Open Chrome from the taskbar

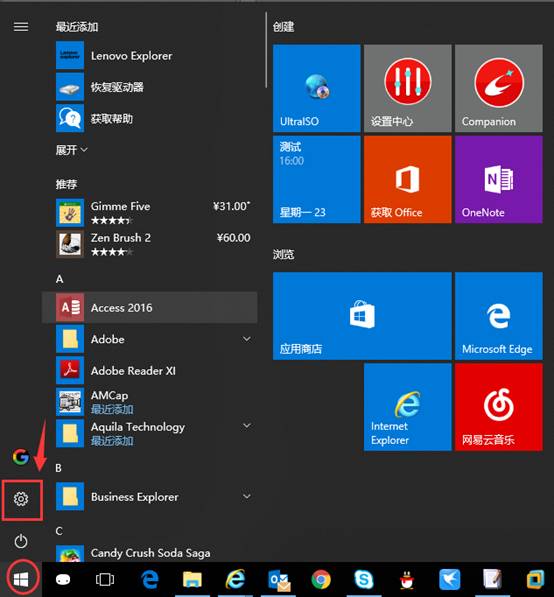tap(321, 580)
